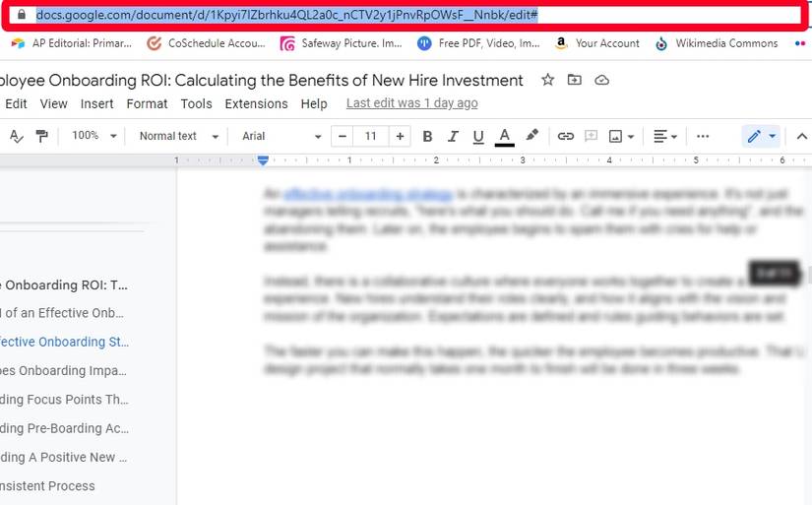Open the Format menu
The image size is (812, 505).
(x=147, y=104)
